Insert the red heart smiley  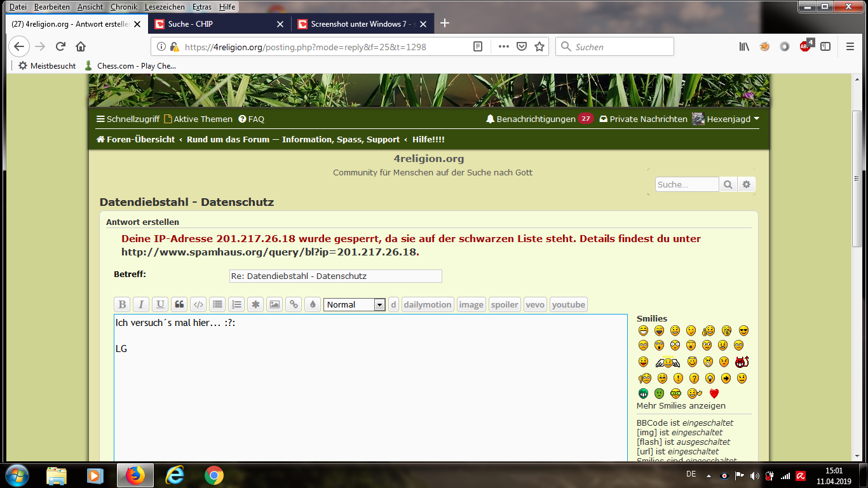point(714,393)
